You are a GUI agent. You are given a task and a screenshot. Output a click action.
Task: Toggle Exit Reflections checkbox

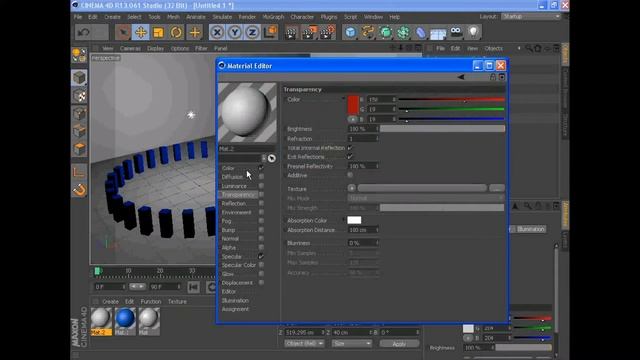350,157
